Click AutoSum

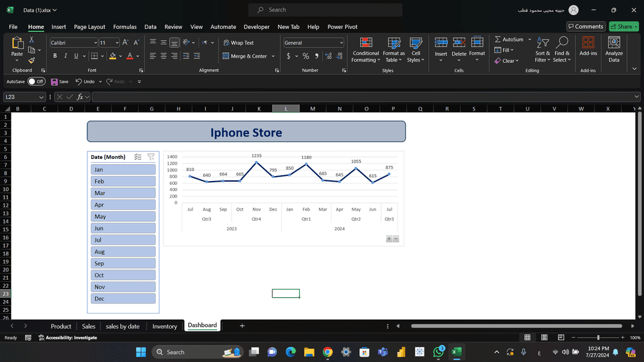[509, 40]
